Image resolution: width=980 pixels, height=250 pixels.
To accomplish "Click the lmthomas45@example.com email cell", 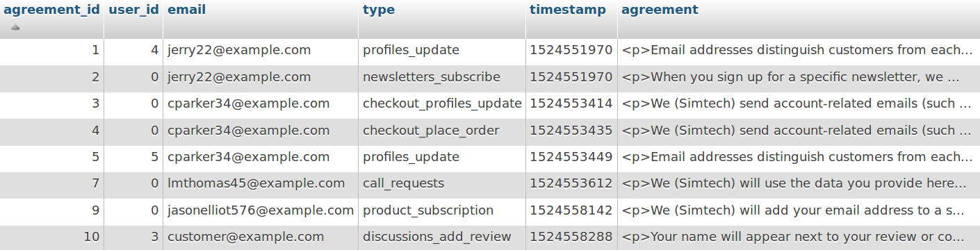I will point(261,184).
